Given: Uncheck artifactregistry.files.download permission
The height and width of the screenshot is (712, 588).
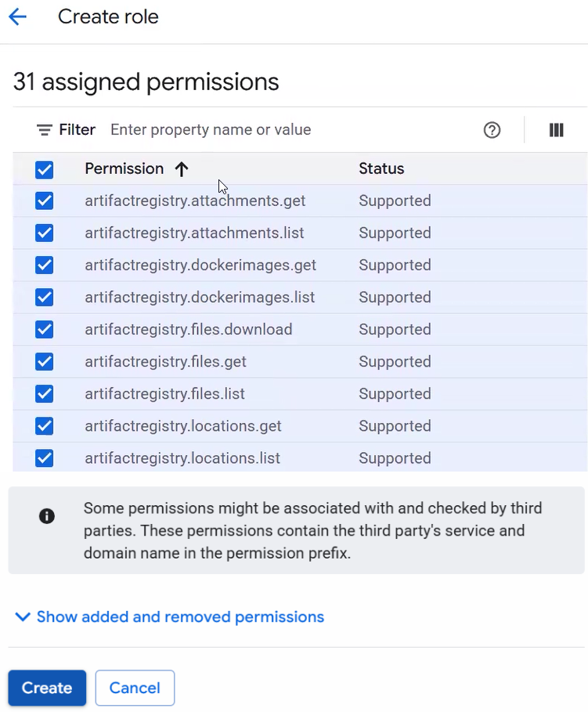Looking at the screenshot, I should coord(45,330).
